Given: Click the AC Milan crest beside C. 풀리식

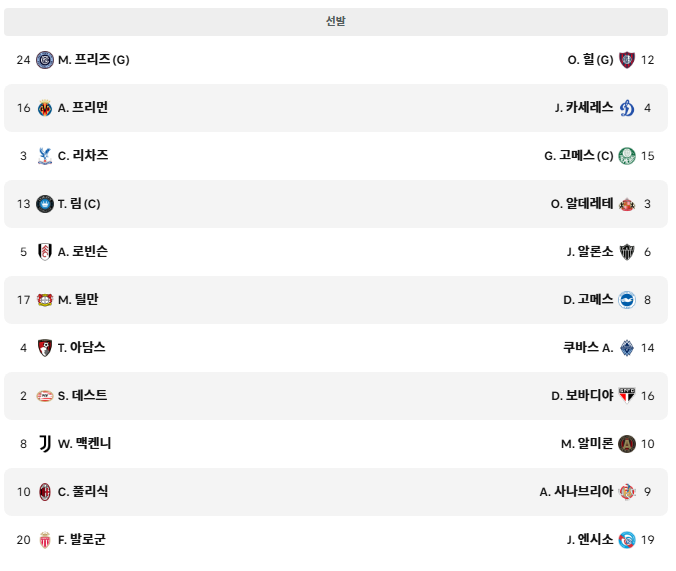Looking at the screenshot, I should 45,492.
